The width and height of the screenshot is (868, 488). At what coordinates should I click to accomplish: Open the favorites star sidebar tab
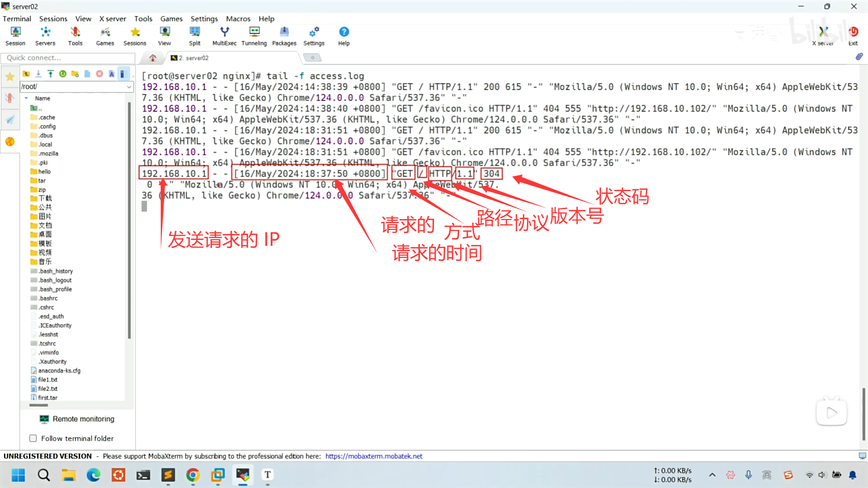click(9, 77)
